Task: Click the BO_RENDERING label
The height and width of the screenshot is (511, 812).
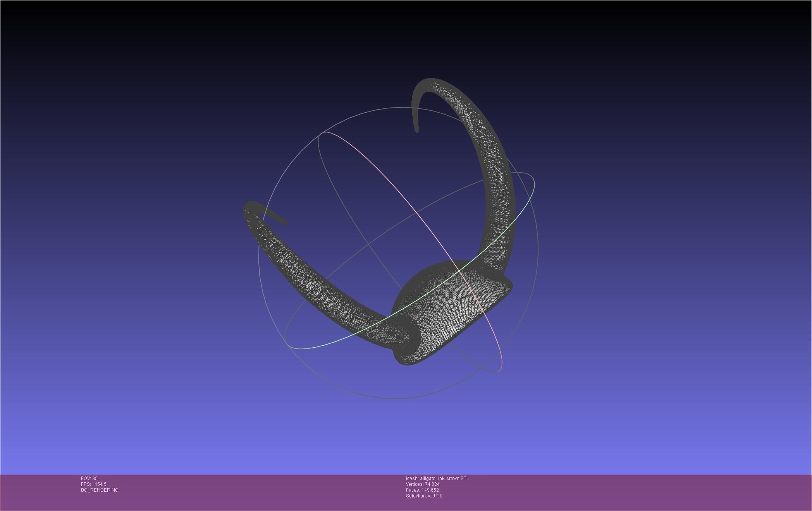Action: 100,490
